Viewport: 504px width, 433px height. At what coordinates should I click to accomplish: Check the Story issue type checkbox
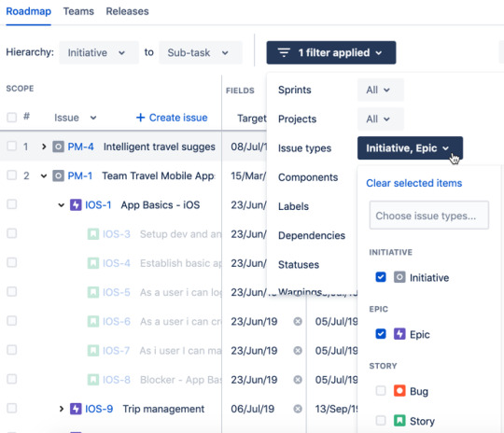(381, 421)
